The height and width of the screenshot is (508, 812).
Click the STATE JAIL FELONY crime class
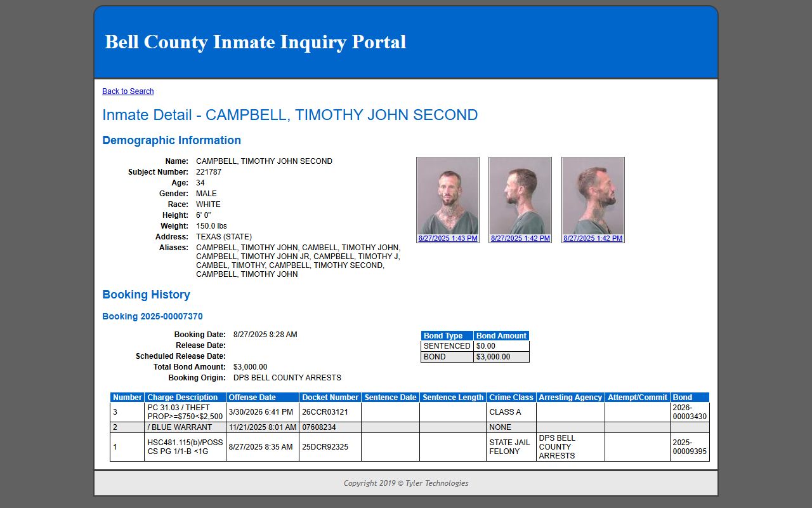pos(510,447)
